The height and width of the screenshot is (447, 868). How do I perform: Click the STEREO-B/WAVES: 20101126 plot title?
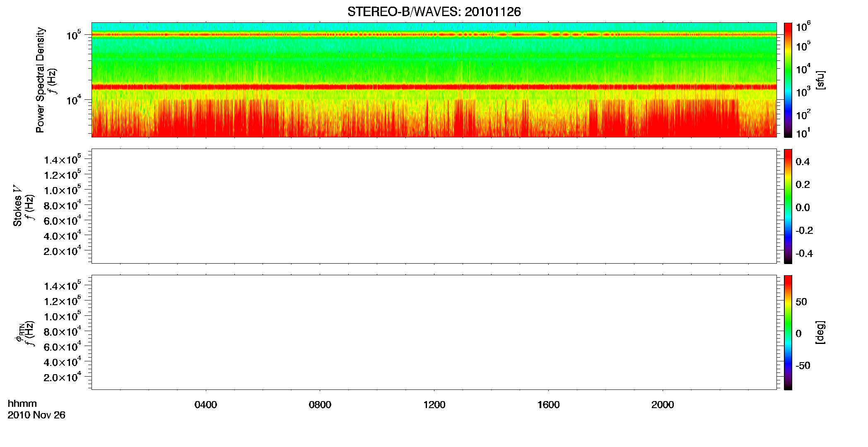click(x=434, y=12)
